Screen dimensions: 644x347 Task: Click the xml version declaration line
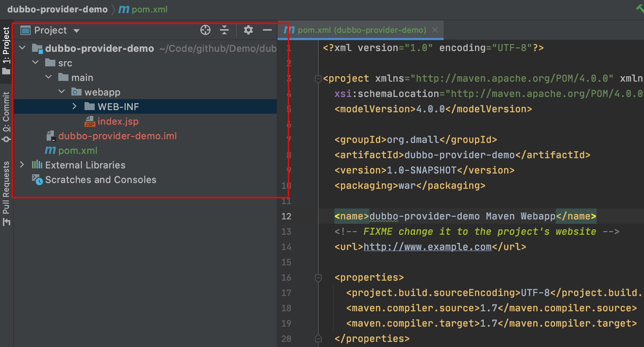[x=433, y=48]
